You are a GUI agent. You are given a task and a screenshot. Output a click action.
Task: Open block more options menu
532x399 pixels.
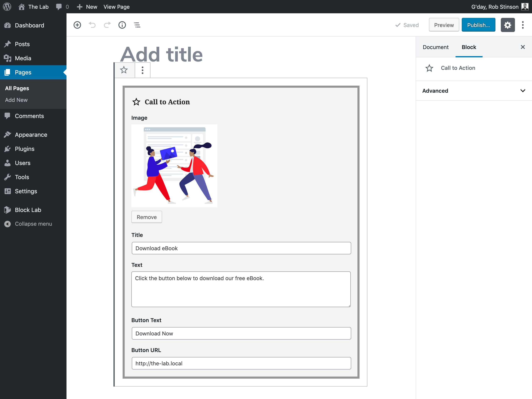pos(143,70)
